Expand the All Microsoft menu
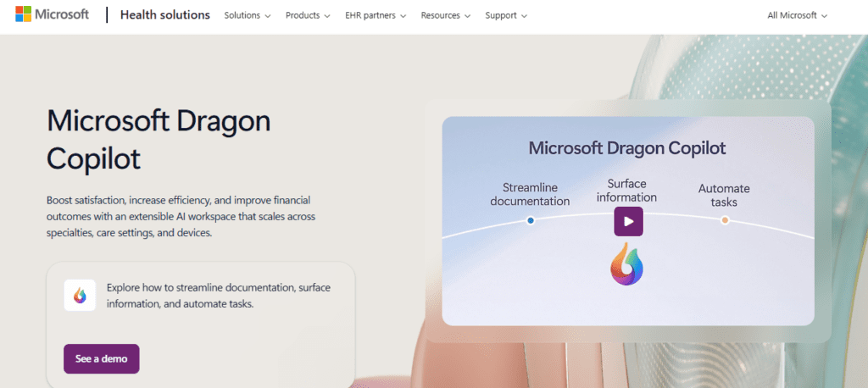This screenshot has height=388, width=868. (797, 15)
